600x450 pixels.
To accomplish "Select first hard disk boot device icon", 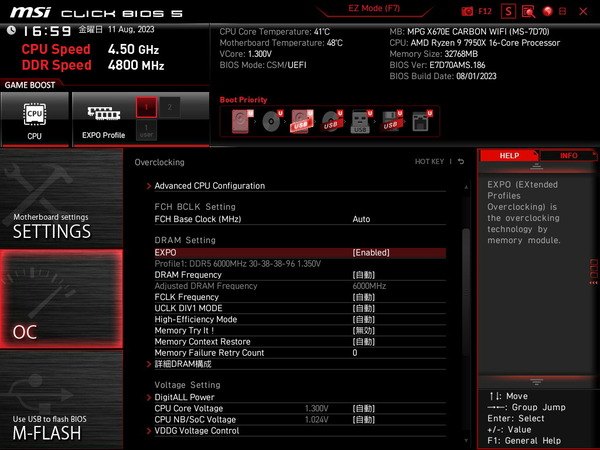I will coord(241,121).
